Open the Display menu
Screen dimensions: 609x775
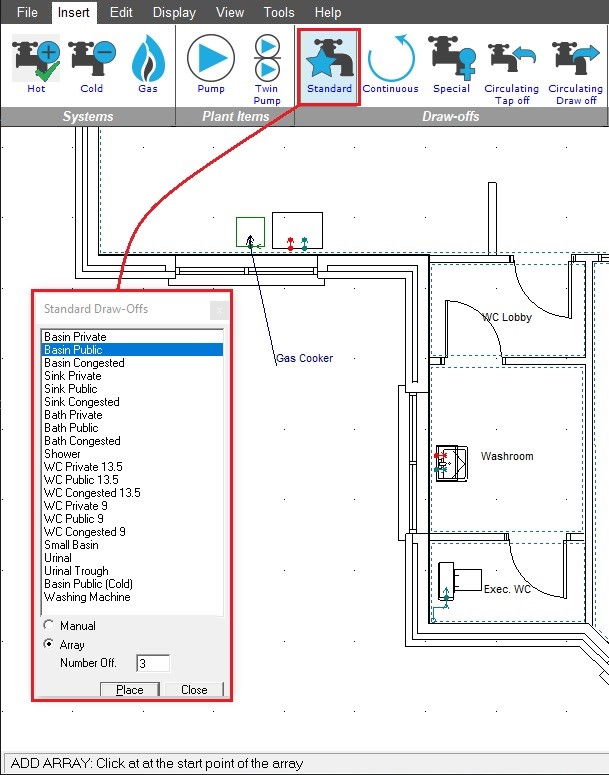(x=174, y=12)
